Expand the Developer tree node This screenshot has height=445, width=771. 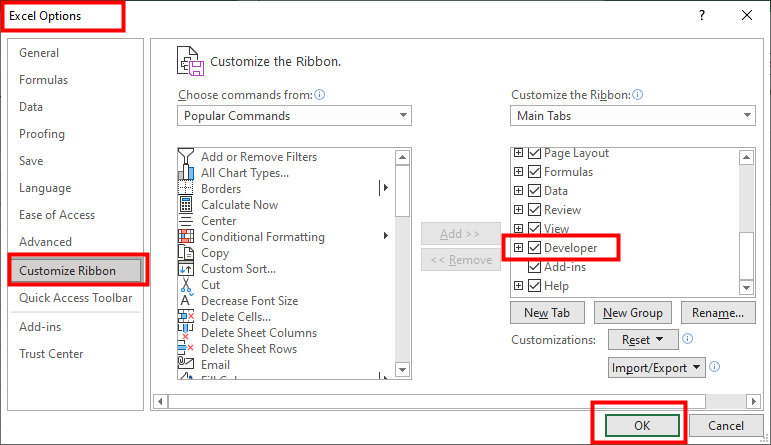point(518,247)
